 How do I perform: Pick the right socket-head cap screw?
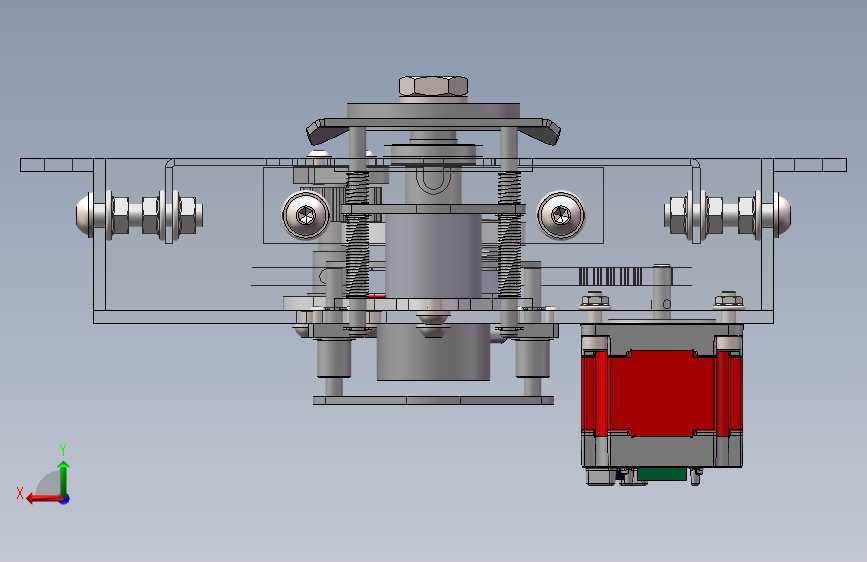coord(561,215)
